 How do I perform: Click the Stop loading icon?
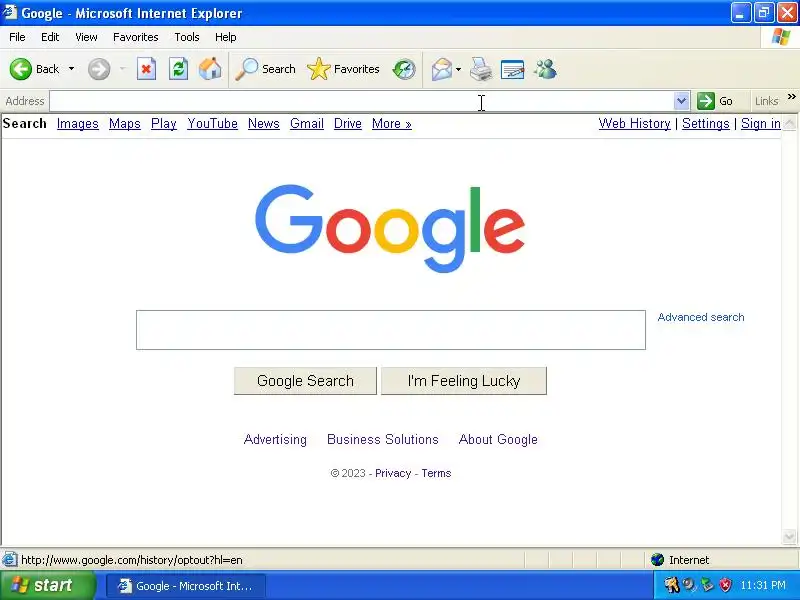pos(146,69)
